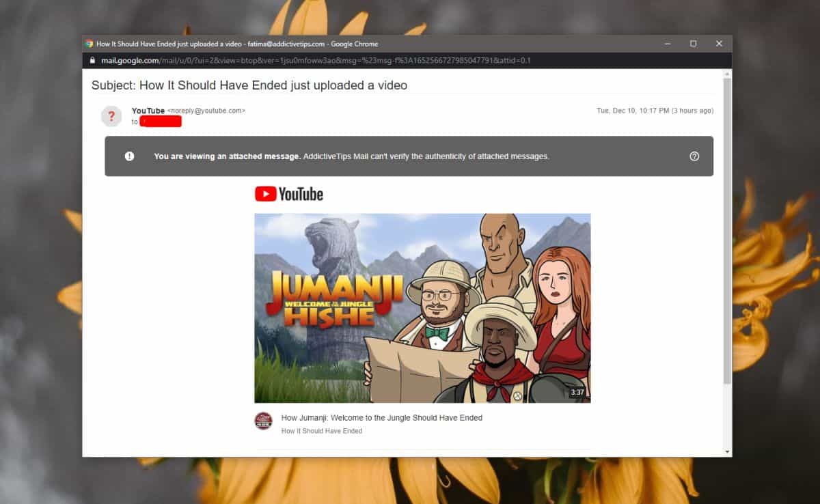Open the Jumanji HISHE video thumbnail
The width and height of the screenshot is (820, 504).
click(x=422, y=308)
